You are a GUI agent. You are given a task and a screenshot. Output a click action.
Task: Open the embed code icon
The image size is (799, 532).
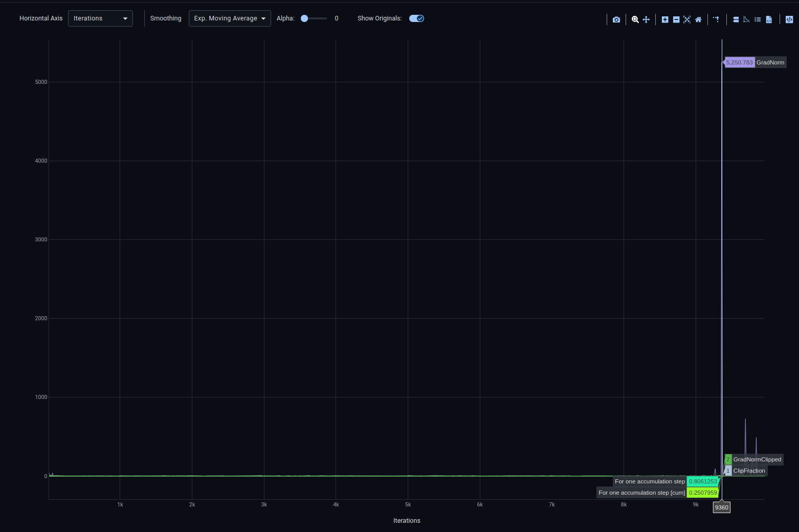point(789,19)
